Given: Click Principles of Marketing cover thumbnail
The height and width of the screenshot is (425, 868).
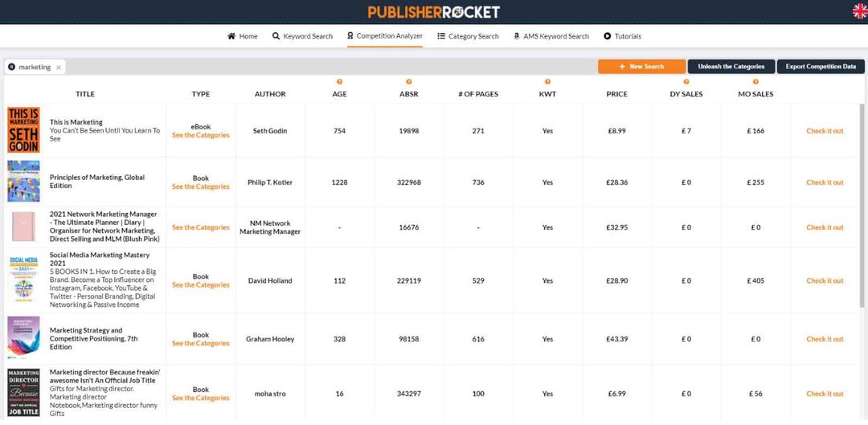Looking at the screenshot, I should click(23, 181).
